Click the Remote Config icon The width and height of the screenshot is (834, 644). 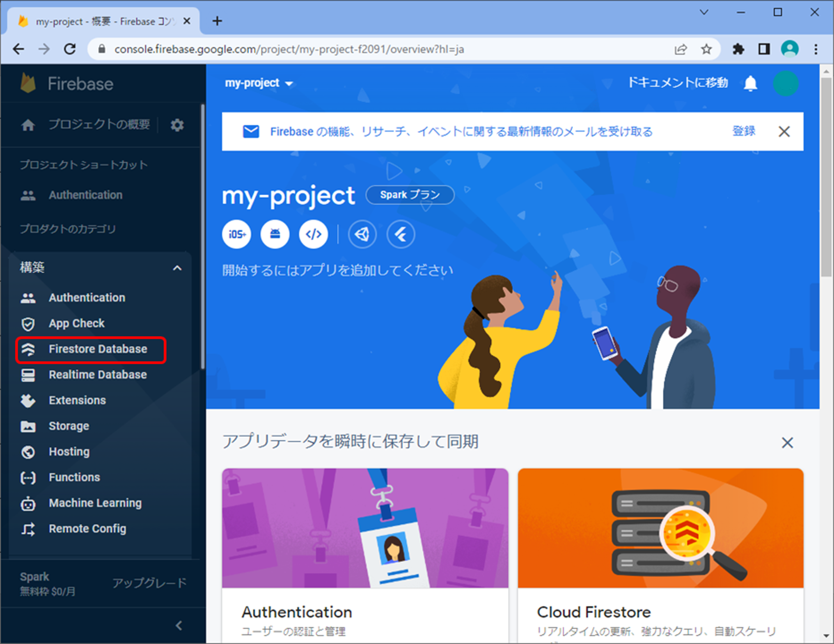pos(28,529)
